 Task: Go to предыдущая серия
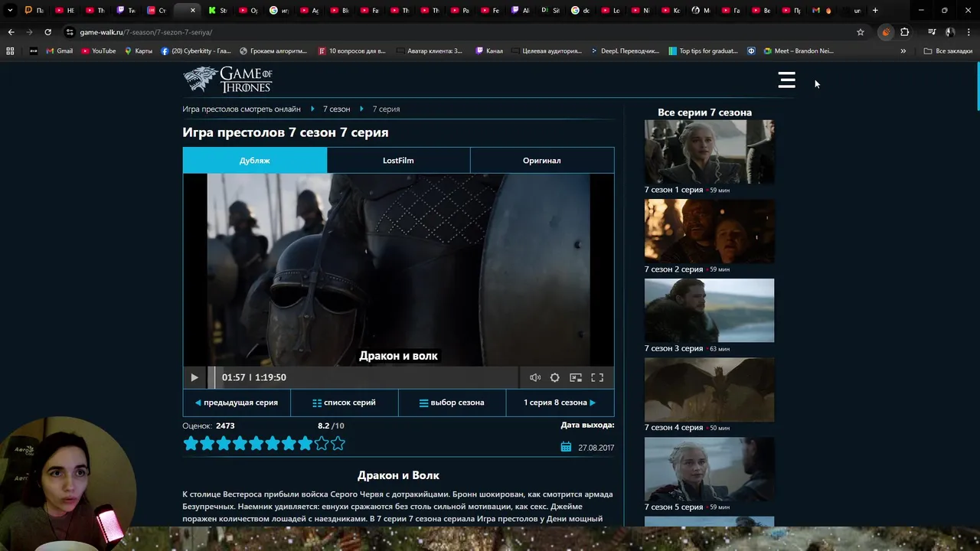[x=237, y=403]
